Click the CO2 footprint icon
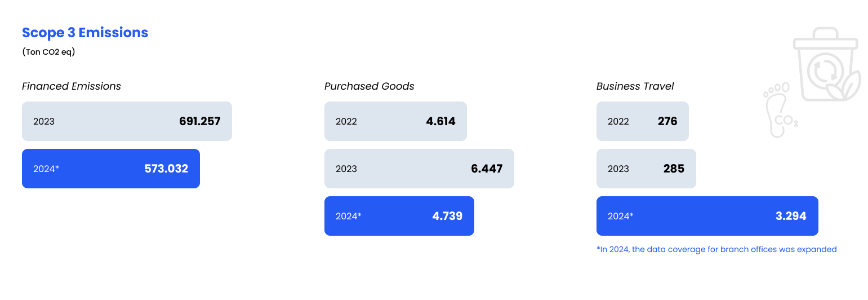This screenshot has height=300, width=868. pyautogui.click(x=780, y=110)
